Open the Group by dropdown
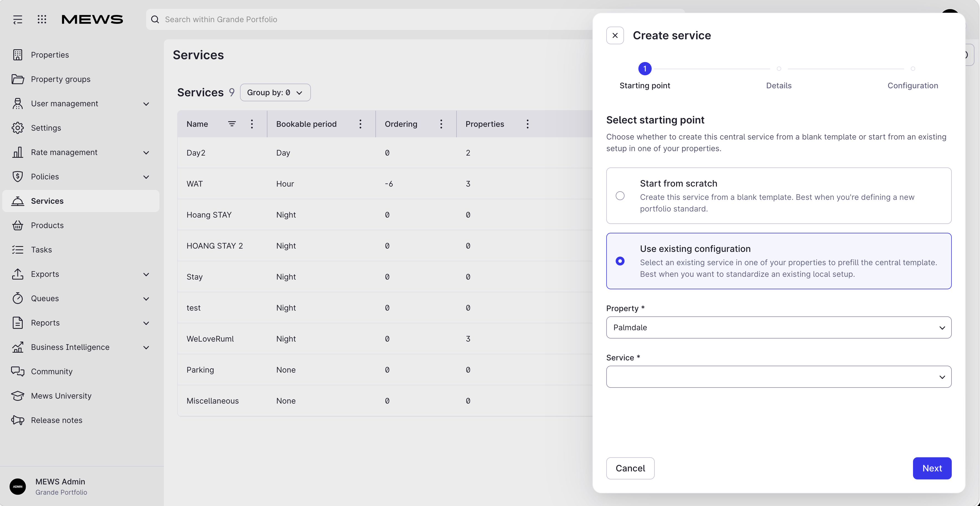The image size is (980, 506). (x=275, y=92)
